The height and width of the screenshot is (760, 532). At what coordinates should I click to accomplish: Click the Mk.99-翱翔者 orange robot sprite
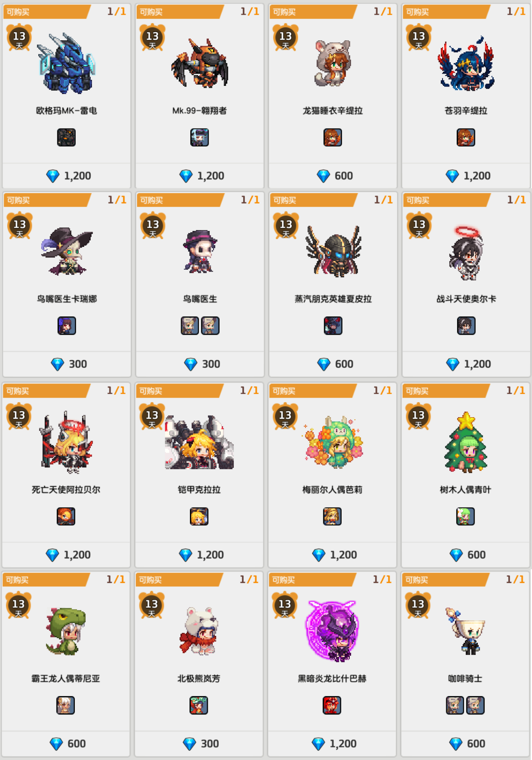[x=199, y=63]
